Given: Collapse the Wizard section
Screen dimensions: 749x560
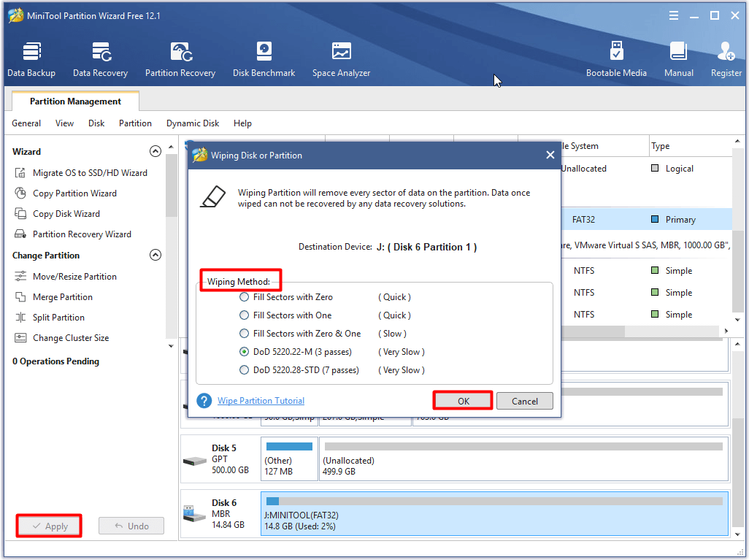Looking at the screenshot, I should (x=155, y=151).
